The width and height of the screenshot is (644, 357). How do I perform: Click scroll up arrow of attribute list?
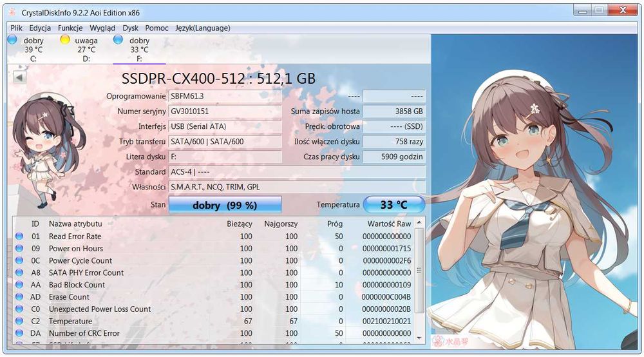(419, 222)
